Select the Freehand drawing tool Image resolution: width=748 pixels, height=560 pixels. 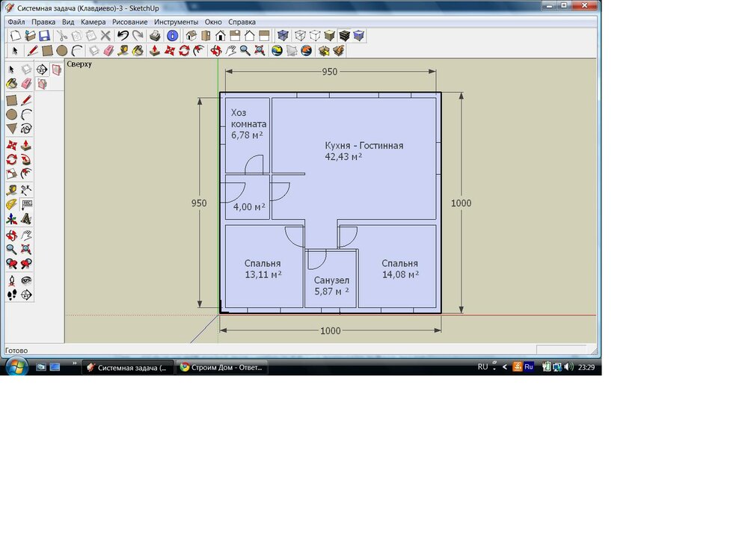click(x=26, y=129)
